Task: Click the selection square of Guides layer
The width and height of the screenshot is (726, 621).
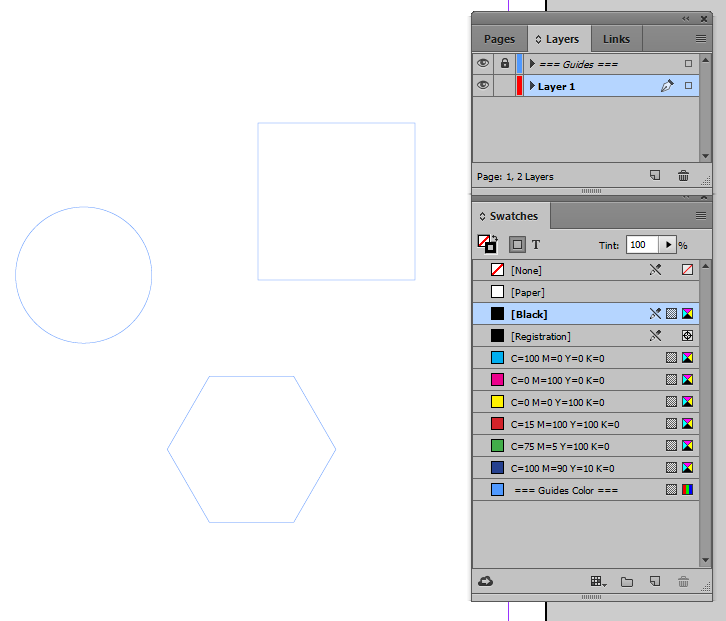Action: click(688, 63)
